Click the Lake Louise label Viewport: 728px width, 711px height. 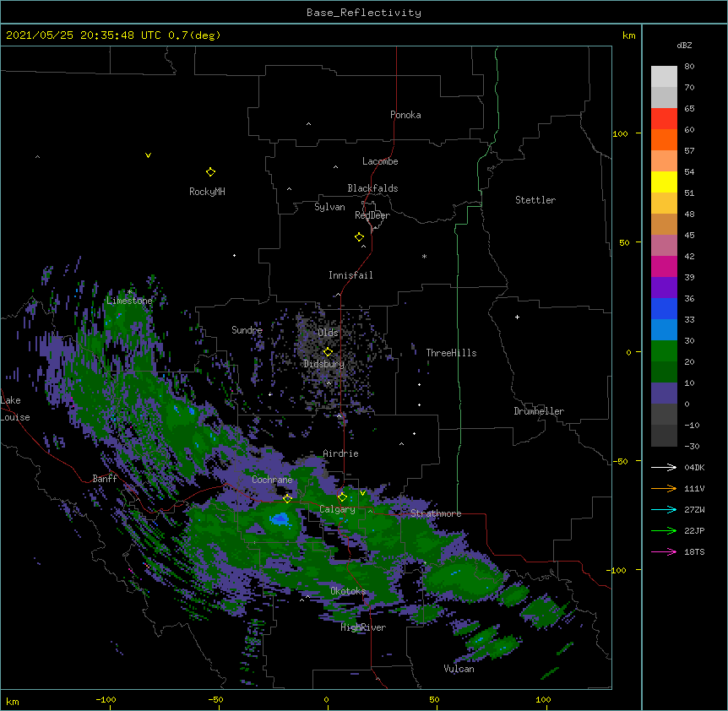tap(15, 409)
